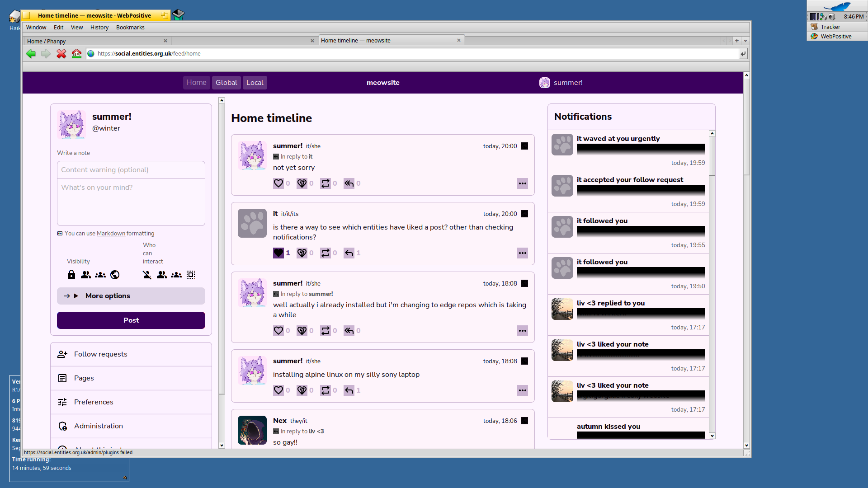Dislike the 'not yet sorry' post
The width and height of the screenshot is (868, 488).
(302, 183)
